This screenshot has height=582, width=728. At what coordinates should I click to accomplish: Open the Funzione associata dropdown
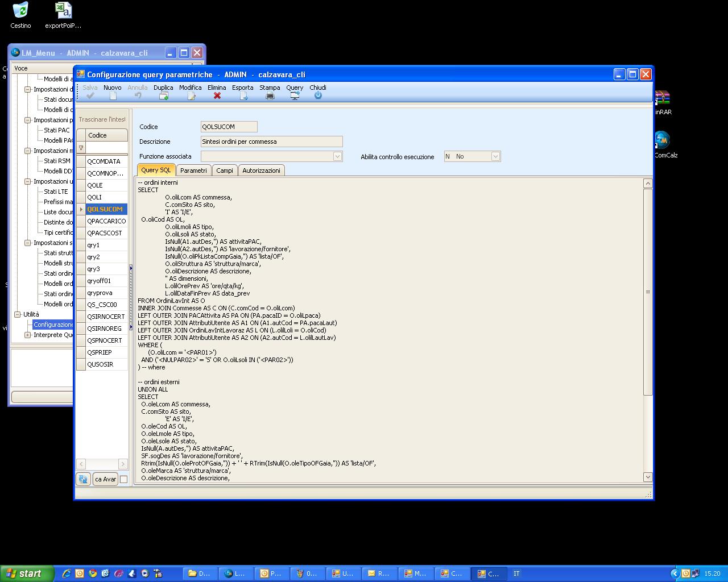(x=337, y=156)
